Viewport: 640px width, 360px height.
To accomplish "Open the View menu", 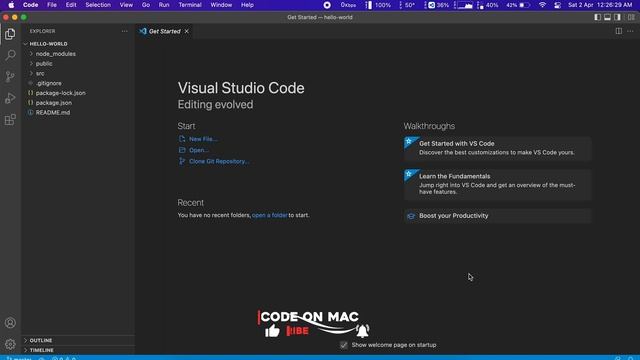I will (x=126, y=5).
